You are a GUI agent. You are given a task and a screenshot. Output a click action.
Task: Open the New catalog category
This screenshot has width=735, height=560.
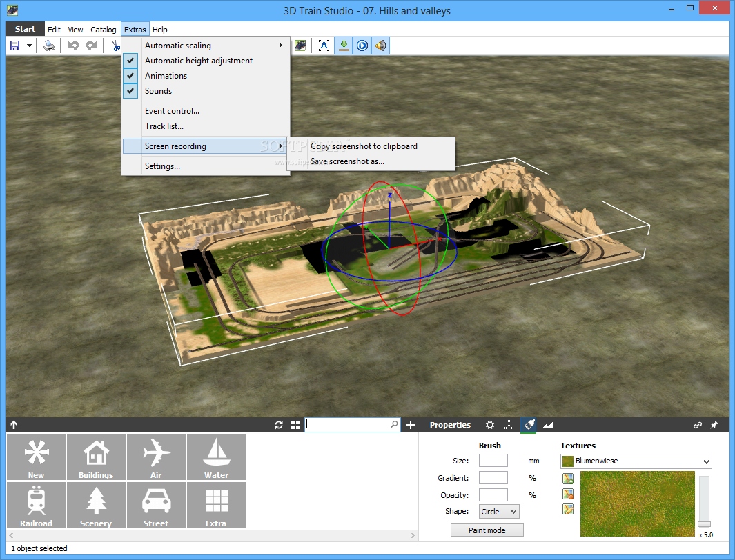click(36, 457)
